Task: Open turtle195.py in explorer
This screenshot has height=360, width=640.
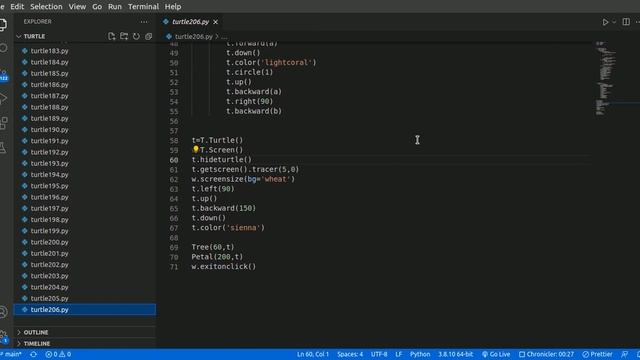Action: click(49, 186)
